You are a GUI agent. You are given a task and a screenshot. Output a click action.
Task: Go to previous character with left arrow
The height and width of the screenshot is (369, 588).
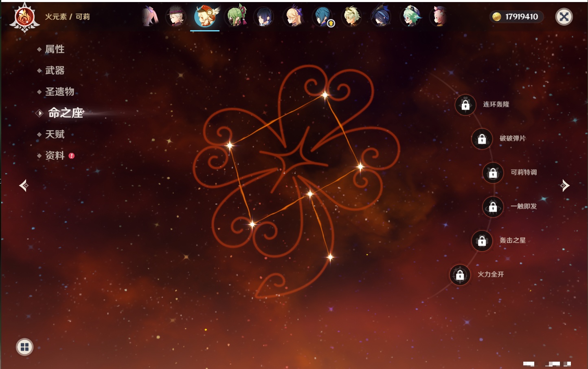click(24, 186)
